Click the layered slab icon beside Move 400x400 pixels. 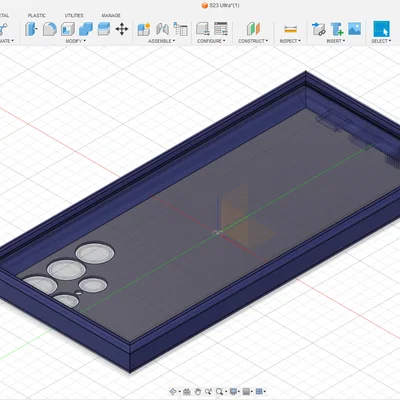click(104, 29)
